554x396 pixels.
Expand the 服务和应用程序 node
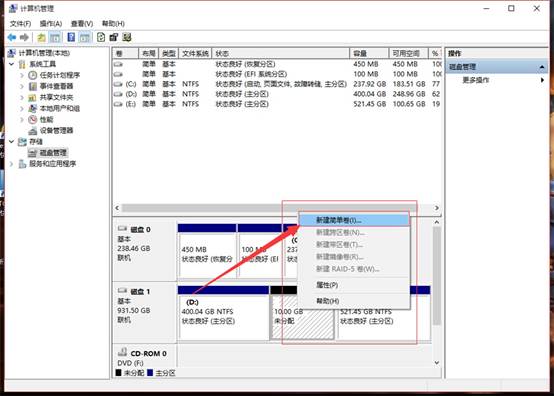[x=11, y=164]
